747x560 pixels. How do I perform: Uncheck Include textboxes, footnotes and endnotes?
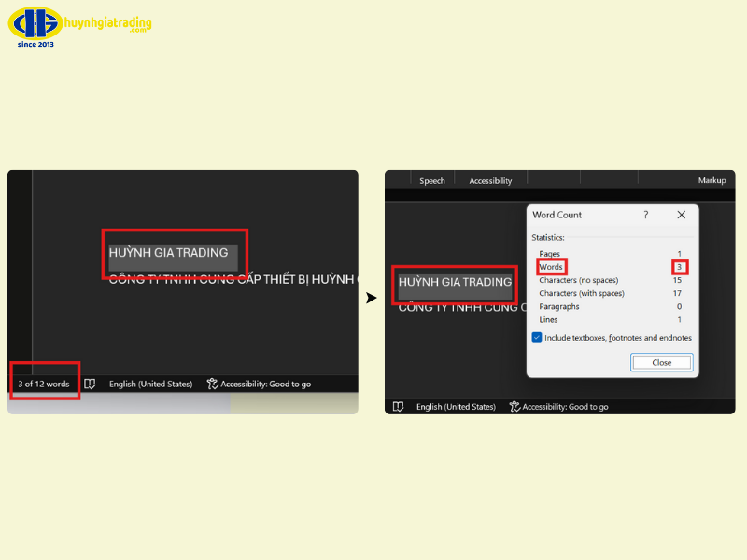tap(537, 337)
